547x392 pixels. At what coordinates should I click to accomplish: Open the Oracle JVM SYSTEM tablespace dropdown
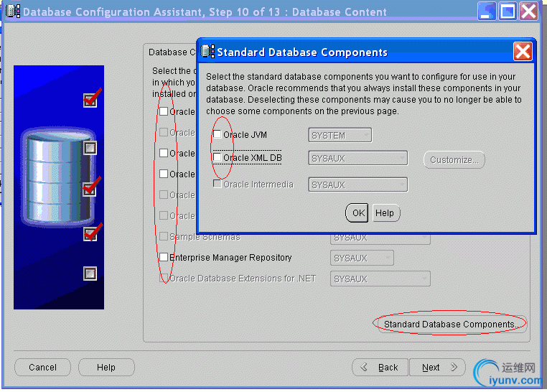coord(340,135)
